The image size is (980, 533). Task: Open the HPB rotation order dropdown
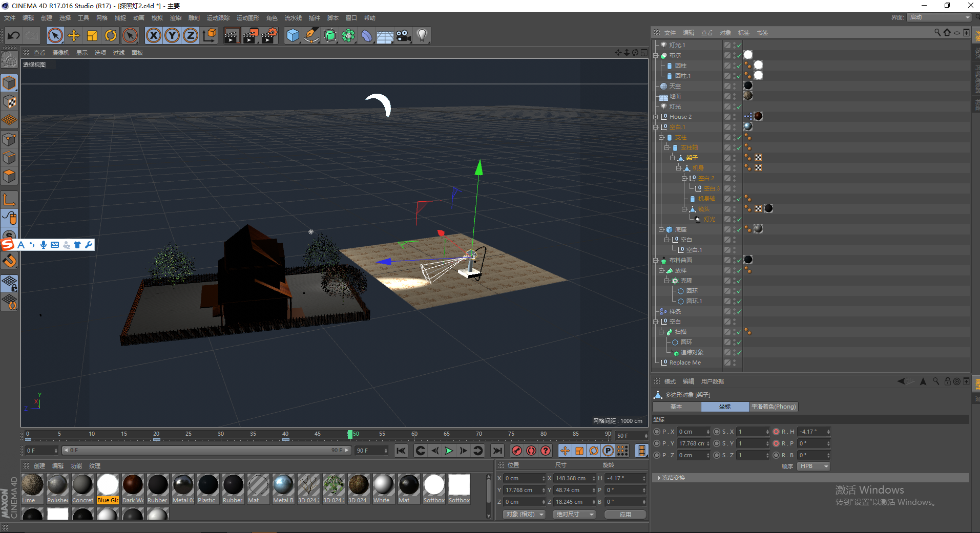click(x=813, y=466)
